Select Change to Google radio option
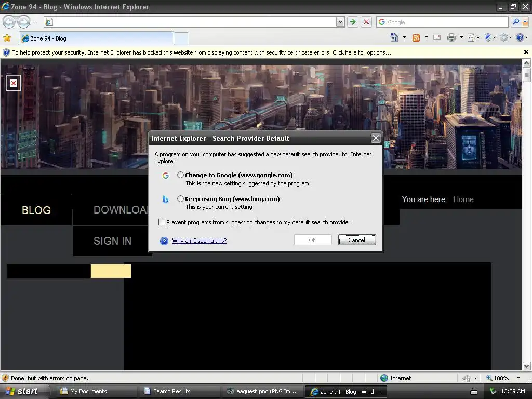 coord(180,175)
